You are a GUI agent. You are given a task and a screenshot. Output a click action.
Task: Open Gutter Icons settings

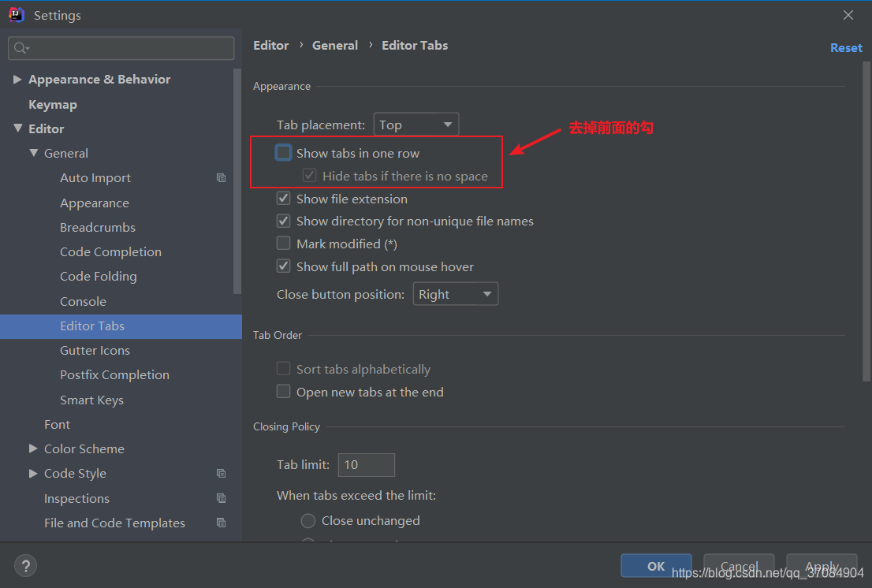[95, 350]
